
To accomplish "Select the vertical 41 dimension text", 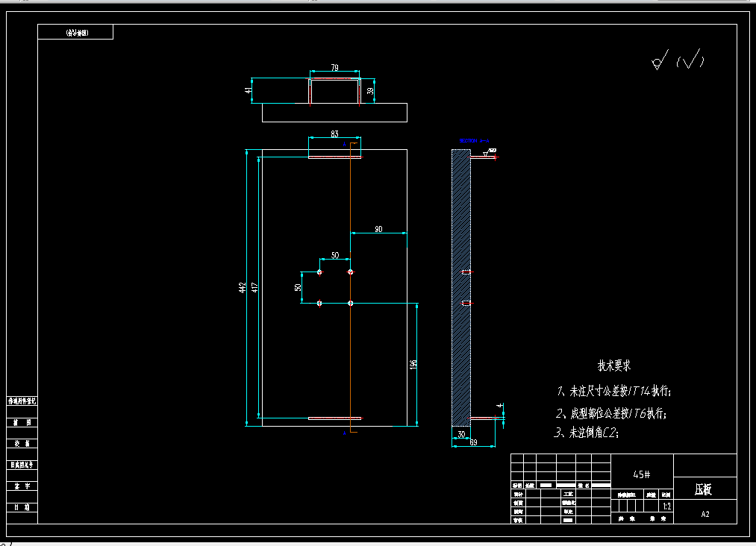I will point(248,90).
